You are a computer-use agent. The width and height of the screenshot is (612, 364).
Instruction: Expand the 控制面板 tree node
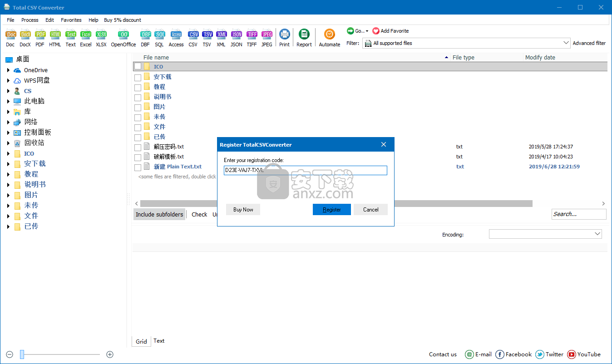click(x=8, y=133)
